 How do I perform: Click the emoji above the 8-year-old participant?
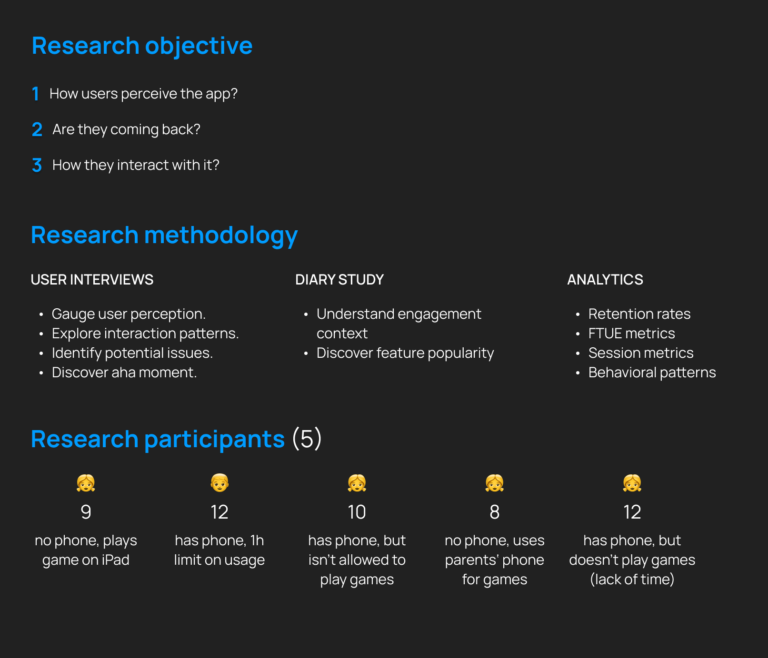494,483
